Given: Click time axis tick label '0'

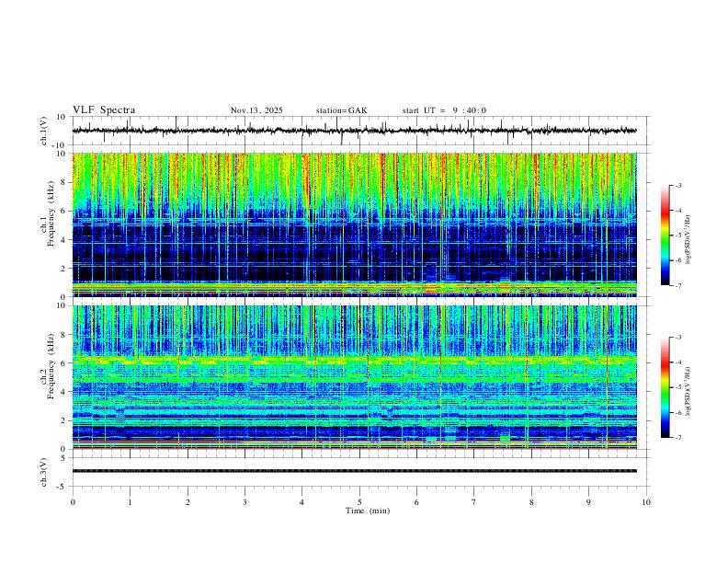Looking at the screenshot, I should (73, 502).
